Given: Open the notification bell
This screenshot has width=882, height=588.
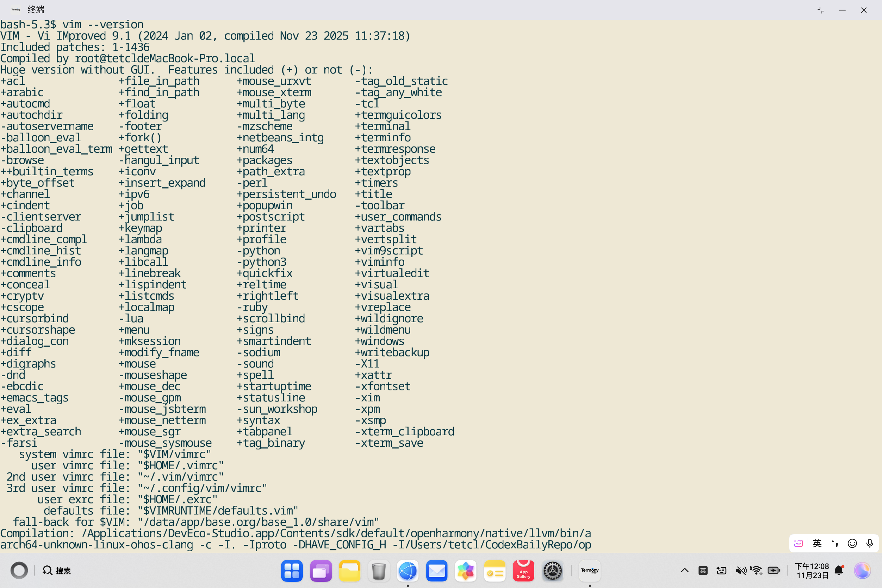Looking at the screenshot, I should tap(839, 571).
